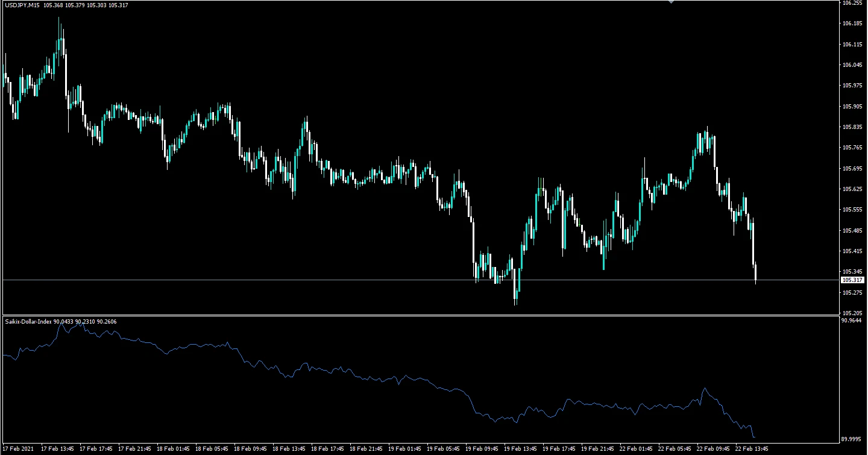Click the subwindow separator bar
Image resolution: width=868 pixels, height=455 pixels.
click(422, 315)
